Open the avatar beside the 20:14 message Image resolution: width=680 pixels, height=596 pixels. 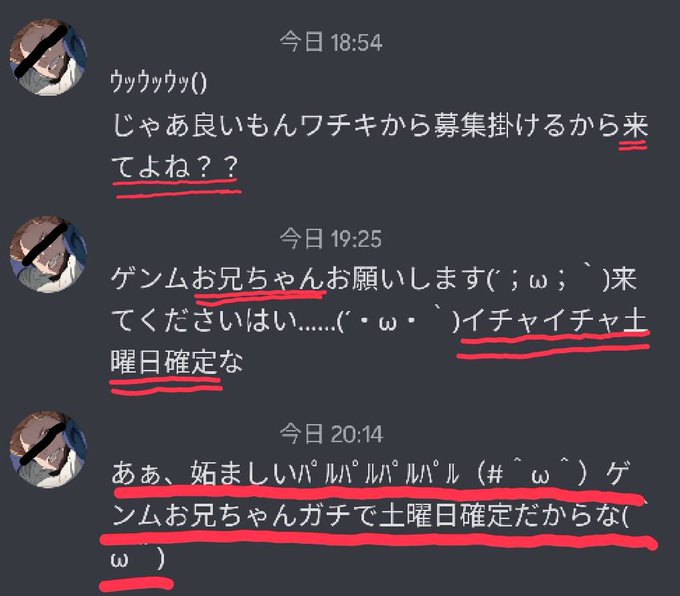pyautogui.click(x=48, y=449)
